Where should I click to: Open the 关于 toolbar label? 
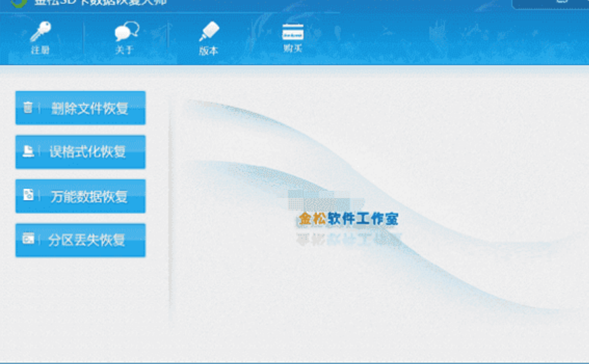(125, 51)
